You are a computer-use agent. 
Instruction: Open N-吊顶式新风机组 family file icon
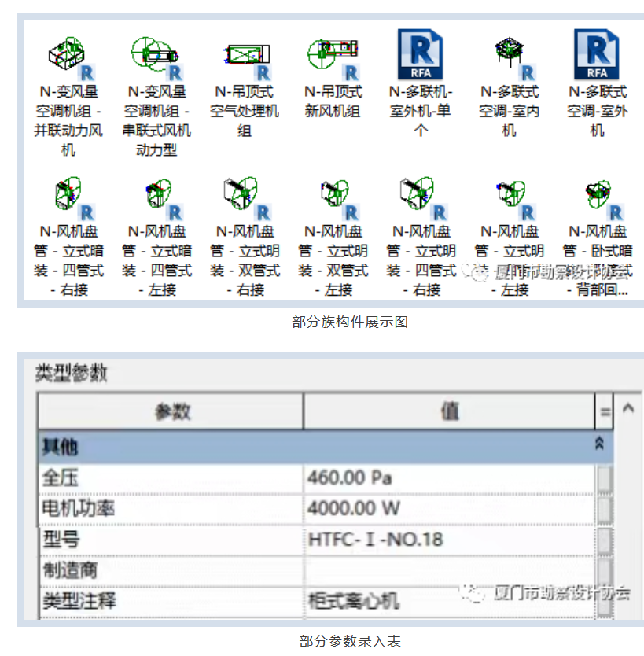click(x=334, y=58)
